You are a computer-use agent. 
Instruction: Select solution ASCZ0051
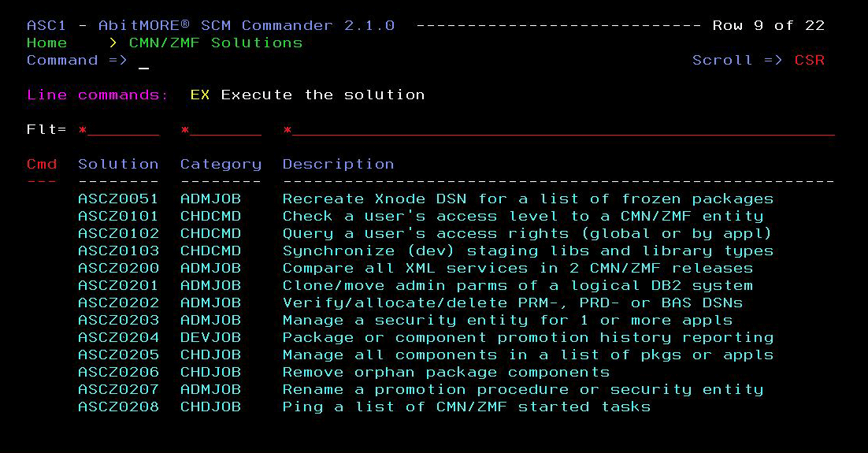click(118, 199)
